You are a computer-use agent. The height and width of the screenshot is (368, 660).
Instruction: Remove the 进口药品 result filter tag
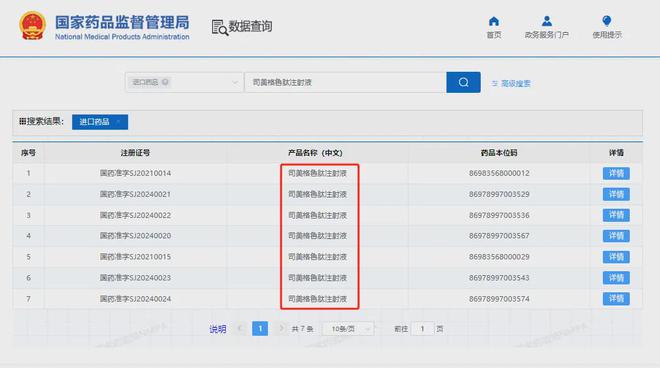(119, 122)
